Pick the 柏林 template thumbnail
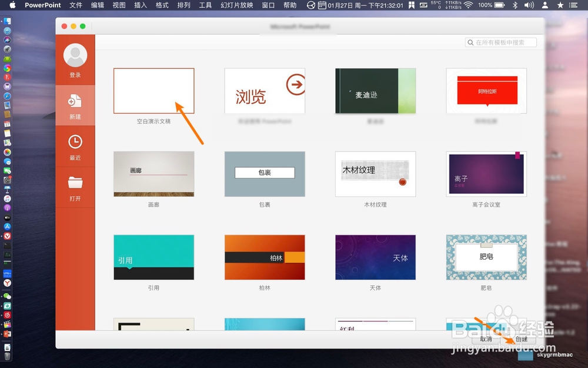 tap(265, 257)
